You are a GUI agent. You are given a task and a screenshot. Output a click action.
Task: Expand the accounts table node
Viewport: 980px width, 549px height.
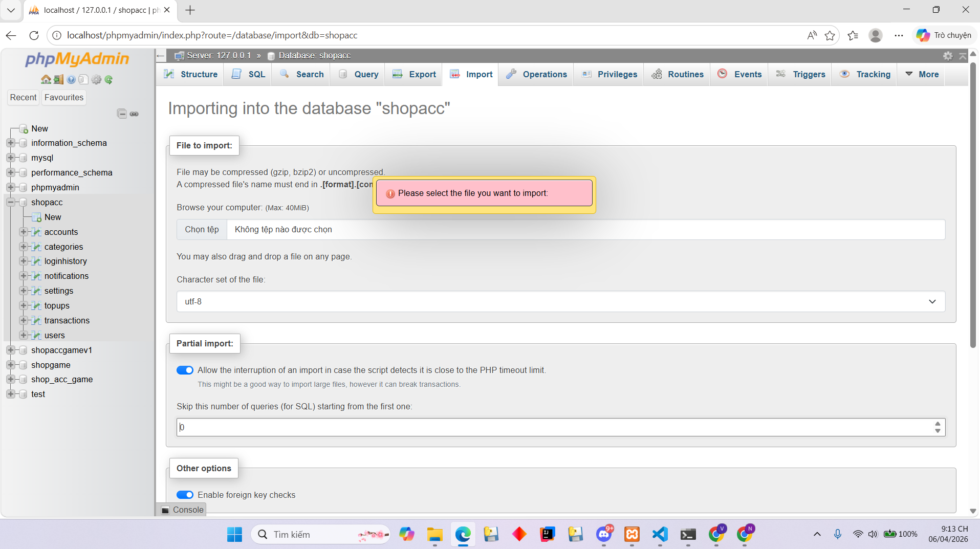[x=24, y=232]
